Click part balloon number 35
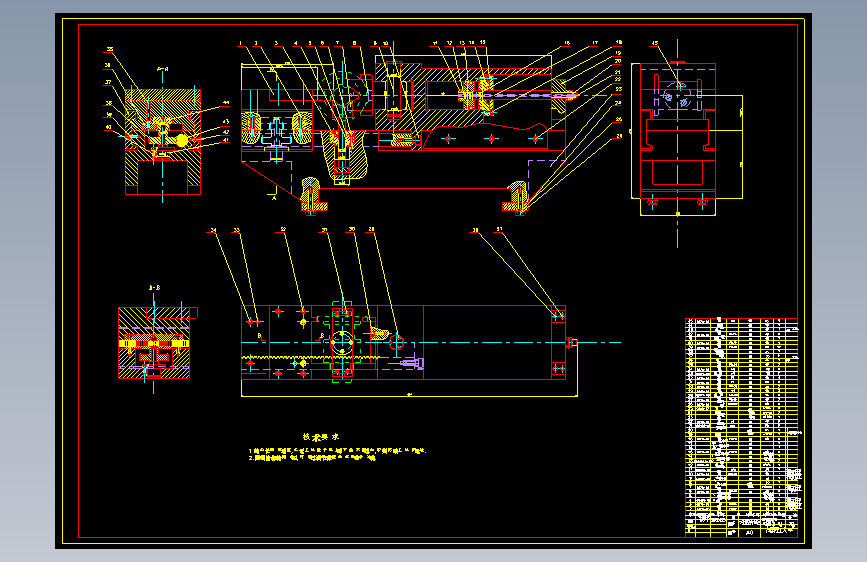867x562 pixels. point(109,50)
